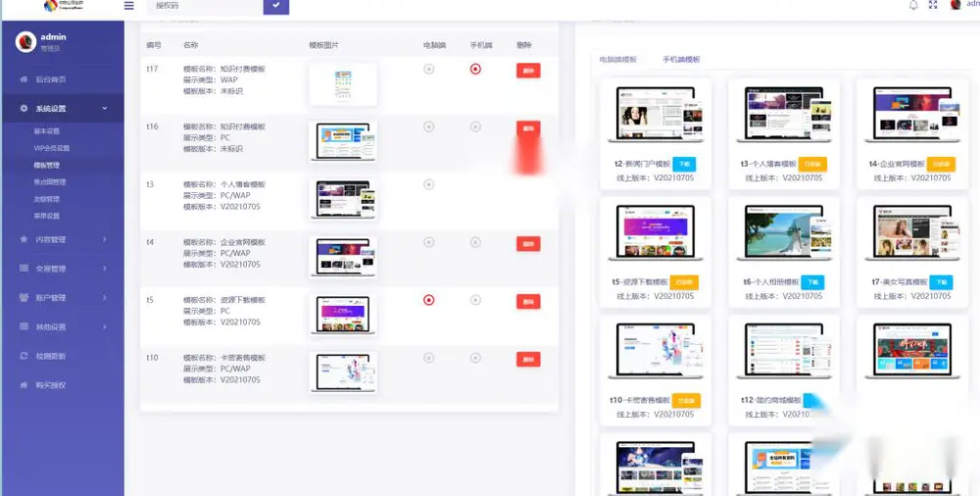Image resolution: width=980 pixels, height=496 pixels.
Task: Focus the 授权码 input field
Action: [206, 6]
